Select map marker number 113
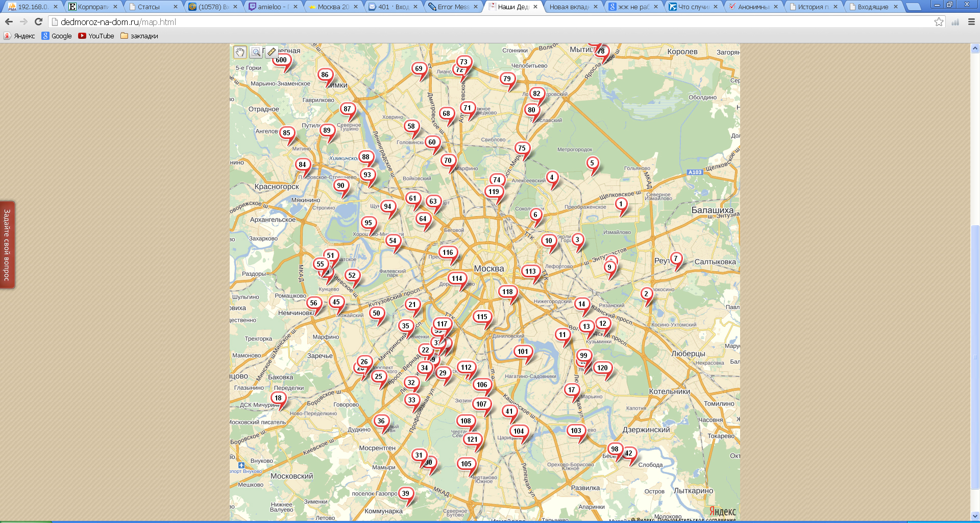The image size is (980, 523). (x=530, y=272)
